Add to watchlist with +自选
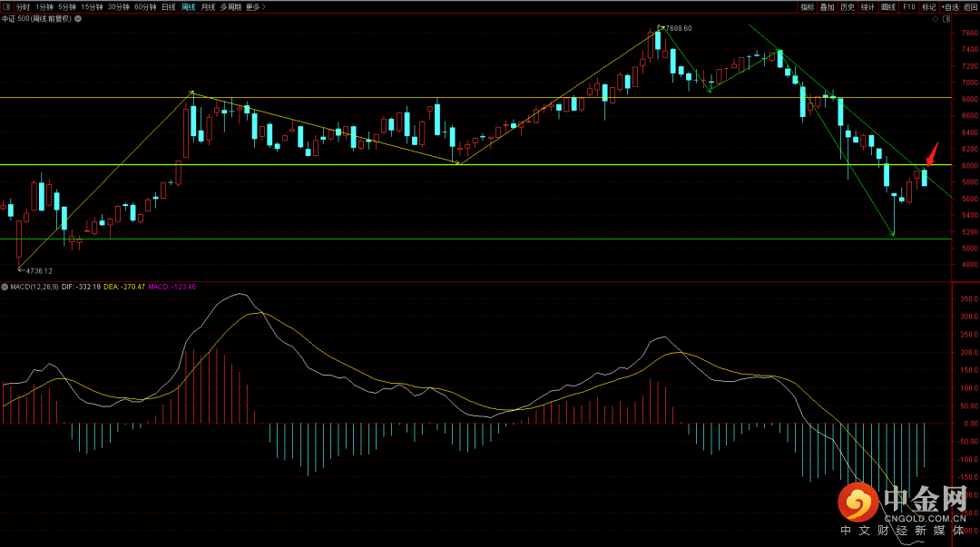This screenshot has height=547, width=980. pyautogui.click(x=949, y=6)
